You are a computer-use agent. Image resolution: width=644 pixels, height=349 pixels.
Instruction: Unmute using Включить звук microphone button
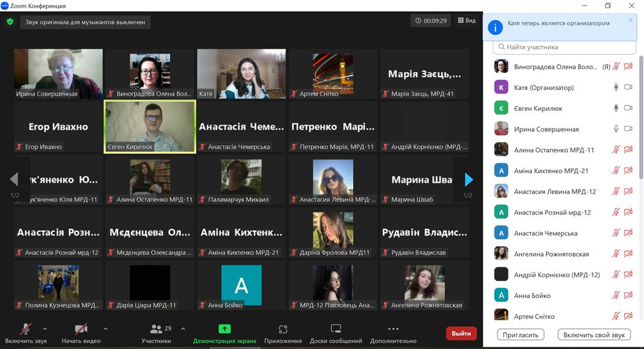tap(26, 333)
